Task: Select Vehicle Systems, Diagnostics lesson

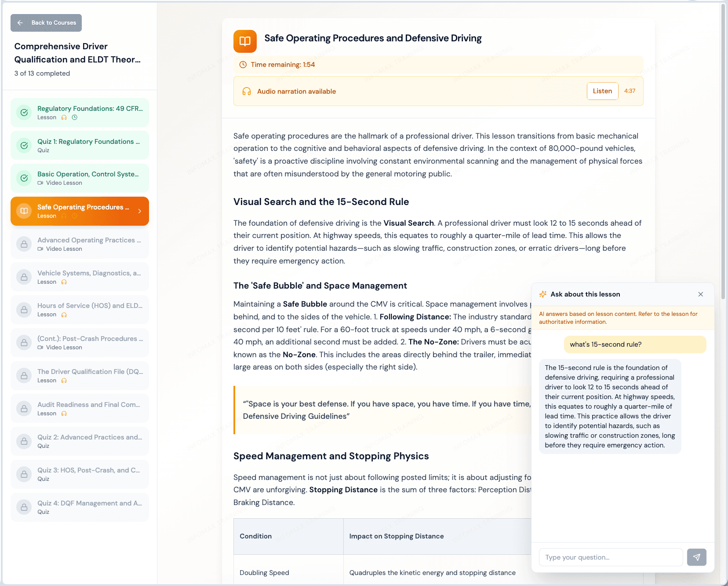Action: pos(89,277)
